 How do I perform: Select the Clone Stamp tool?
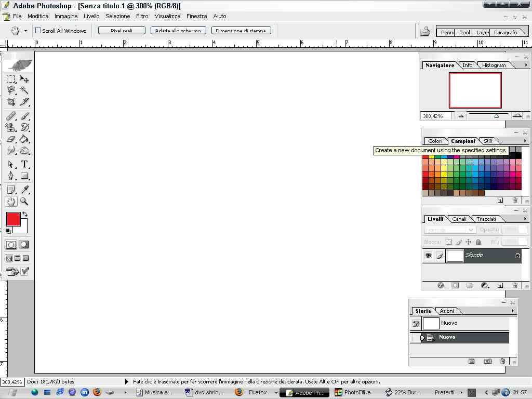point(11,128)
